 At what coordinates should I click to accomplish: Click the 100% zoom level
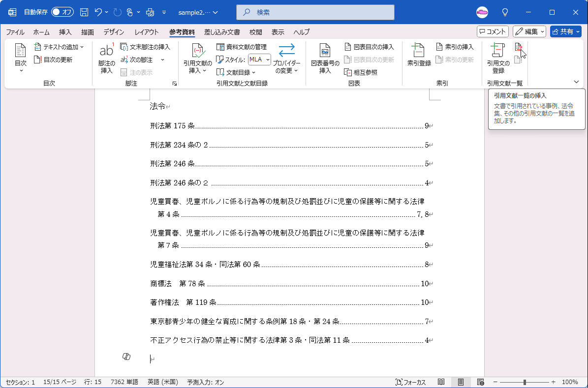point(570,383)
